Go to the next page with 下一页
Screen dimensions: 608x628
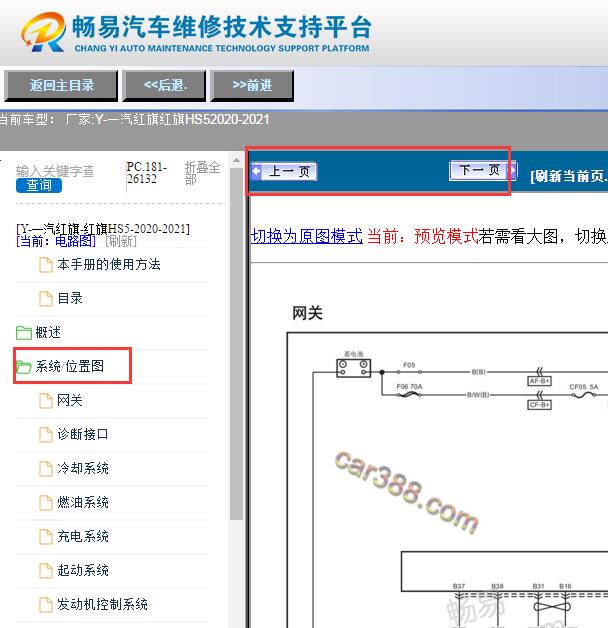pyautogui.click(x=483, y=170)
